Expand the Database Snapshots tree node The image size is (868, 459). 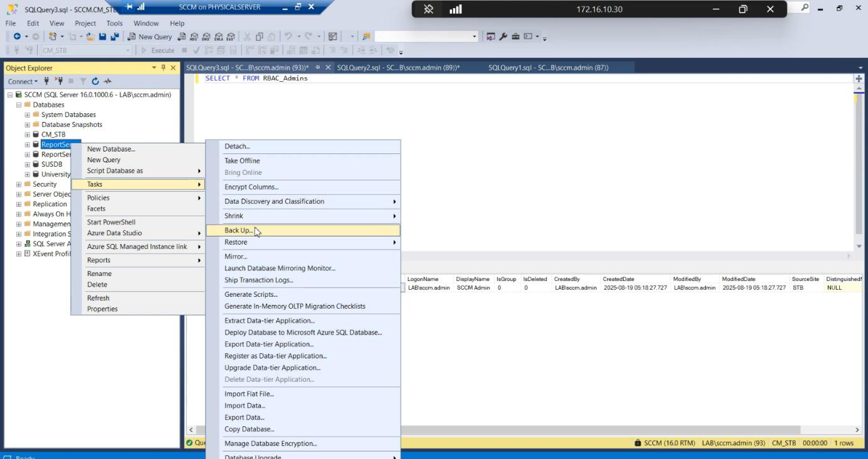(x=27, y=124)
